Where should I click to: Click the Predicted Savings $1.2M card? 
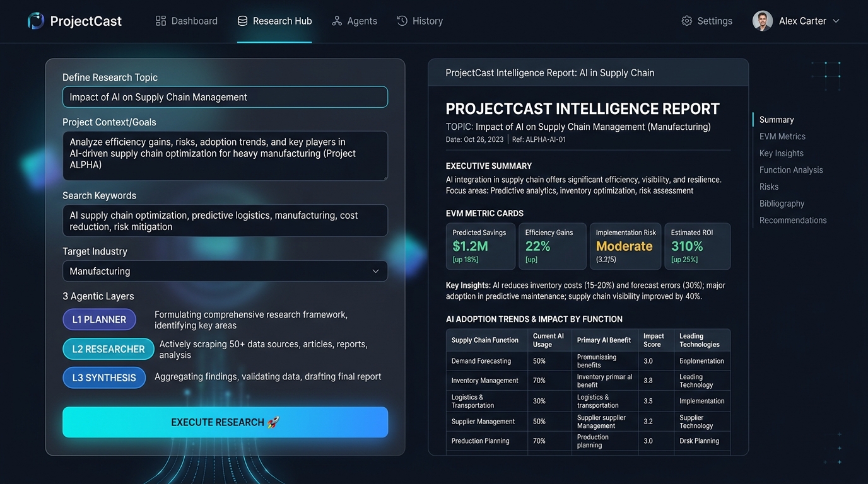481,246
